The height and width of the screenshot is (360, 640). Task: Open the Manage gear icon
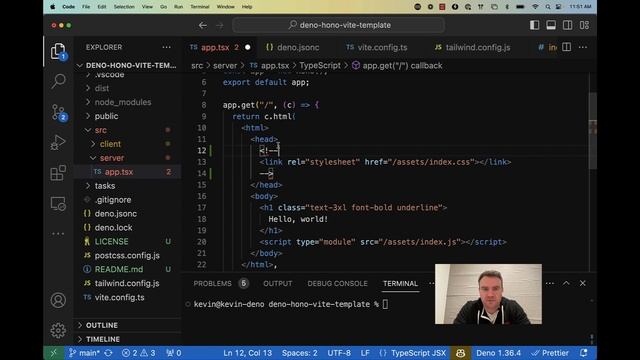pyautogui.click(x=58, y=330)
